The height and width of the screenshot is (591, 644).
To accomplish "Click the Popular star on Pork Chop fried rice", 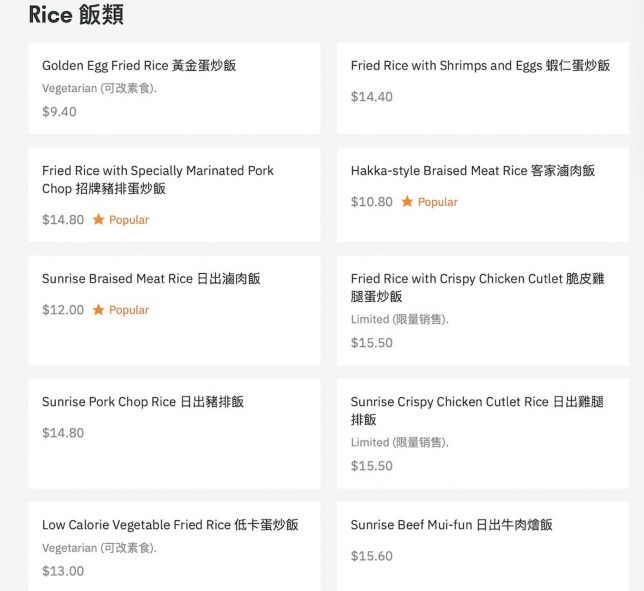I will coord(98,220).
